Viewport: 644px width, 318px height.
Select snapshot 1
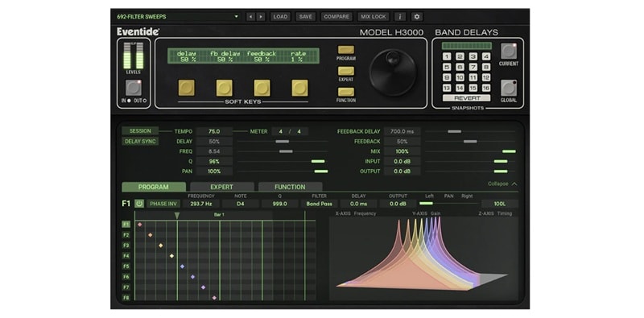[447, 56]
